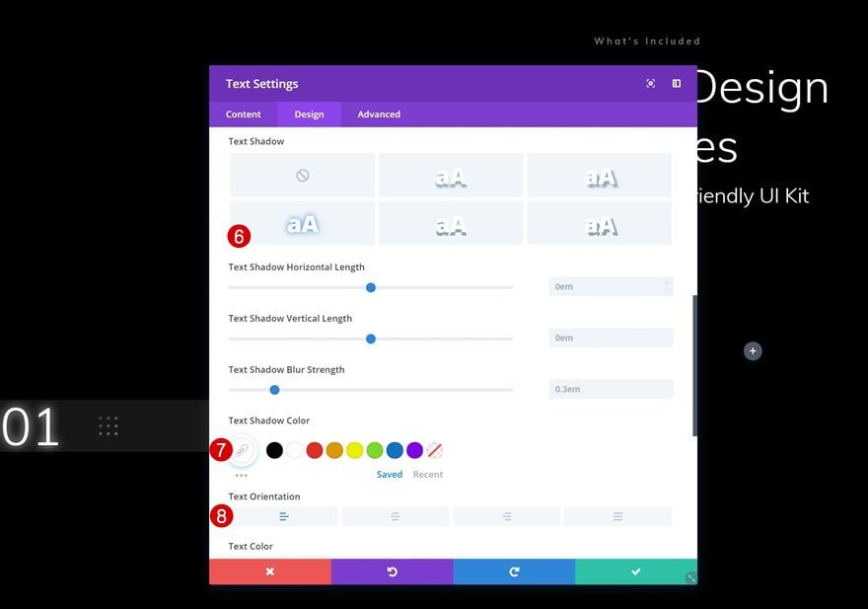Click the expand modal fullscreen icon
The height and width of the screenshot is (609, 868).
click(650, 84)
